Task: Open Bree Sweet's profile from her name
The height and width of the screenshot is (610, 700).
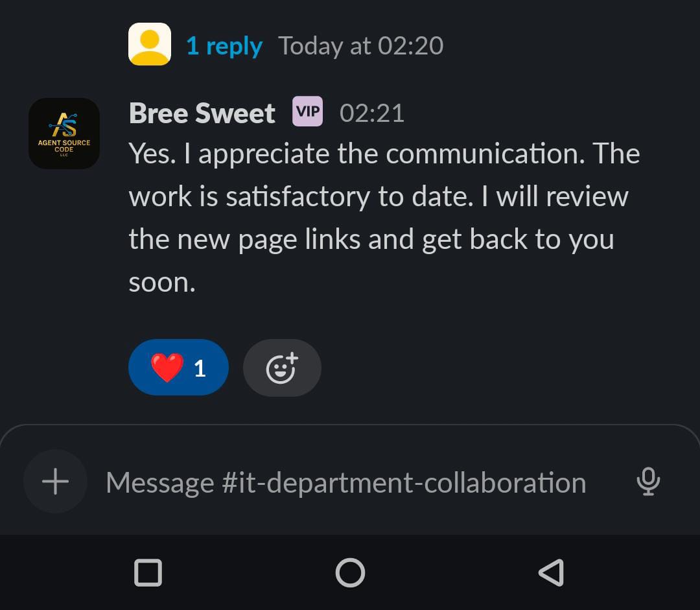Action: click(202, 113)
